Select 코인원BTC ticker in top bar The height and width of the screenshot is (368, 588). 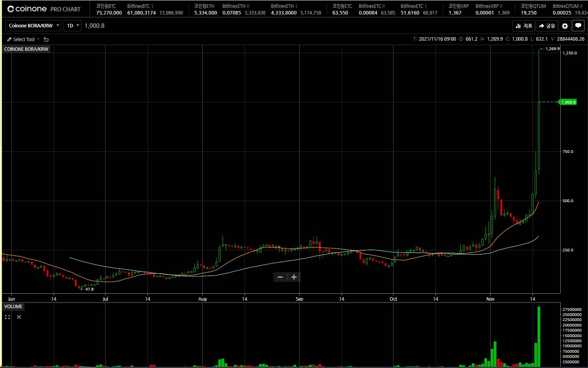tap(109, 9)
